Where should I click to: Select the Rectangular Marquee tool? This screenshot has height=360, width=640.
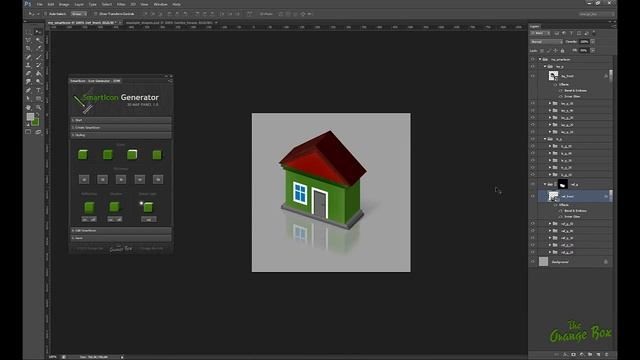coord(28,31)
